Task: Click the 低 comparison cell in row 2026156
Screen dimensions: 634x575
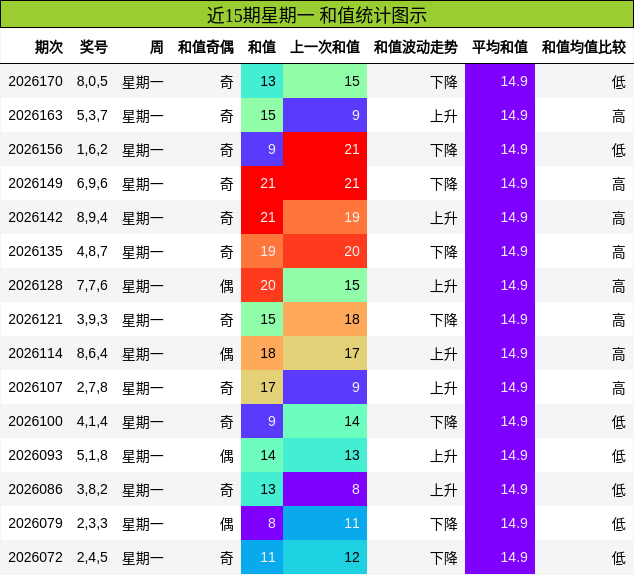Action: pos(619,150)
